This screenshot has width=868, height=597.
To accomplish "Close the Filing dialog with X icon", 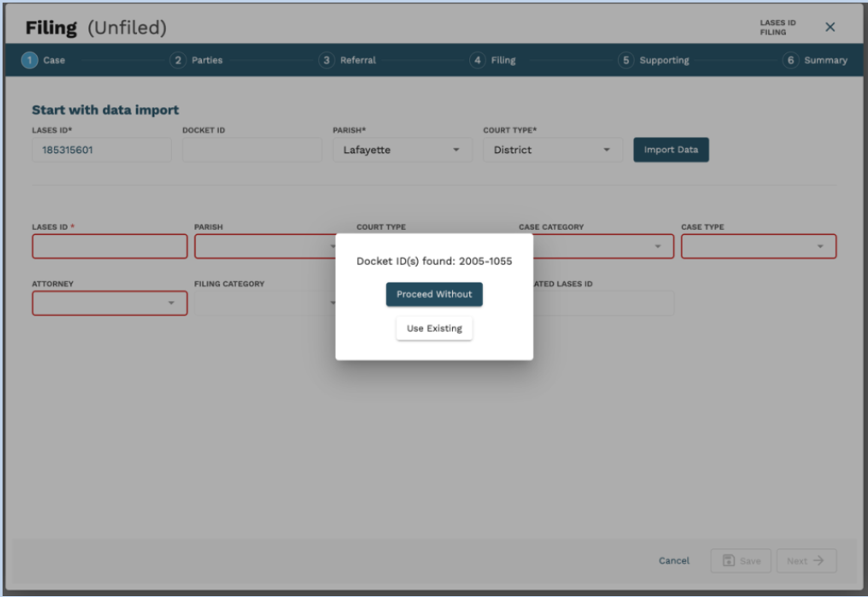I will pyautogui.click(x=829, y=27).
